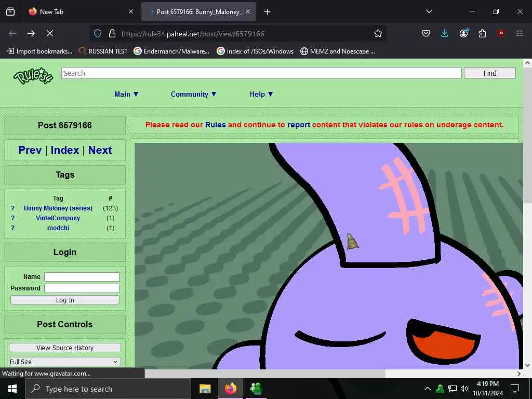Viewport: 532px width, 399px height.
Task: Show hidden system tray icons
Action: pyautogui.click(x=428, y=389)
